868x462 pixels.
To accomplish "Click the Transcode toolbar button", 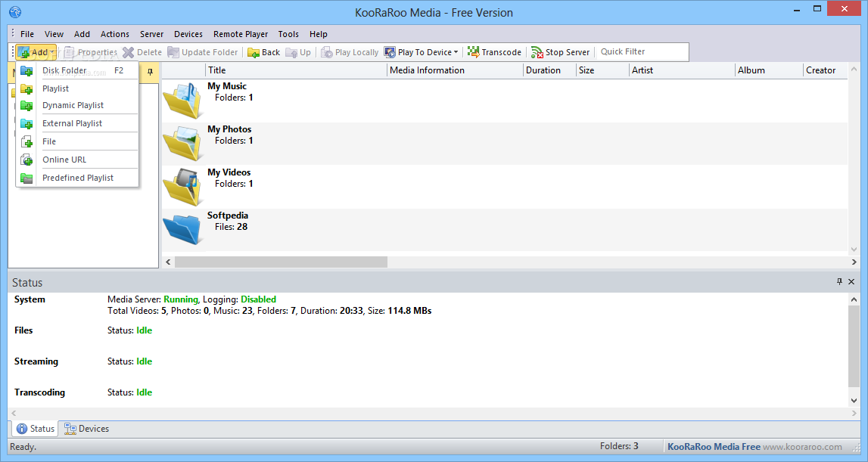I will (494, 52).
